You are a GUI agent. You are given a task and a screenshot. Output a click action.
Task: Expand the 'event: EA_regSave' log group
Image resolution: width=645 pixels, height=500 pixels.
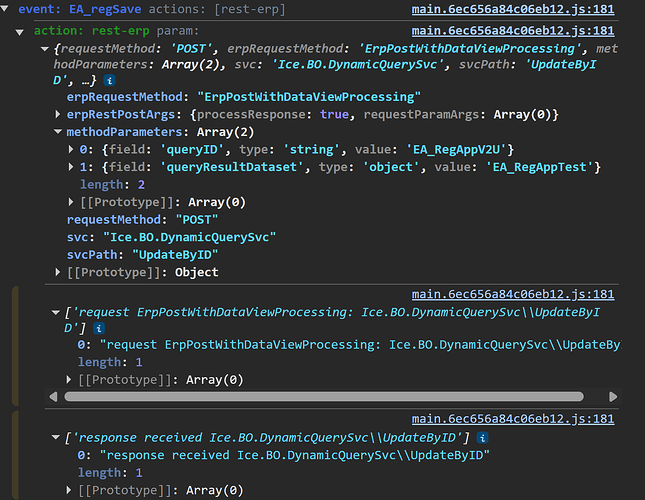pyautogui.click(x=8, y=10)
